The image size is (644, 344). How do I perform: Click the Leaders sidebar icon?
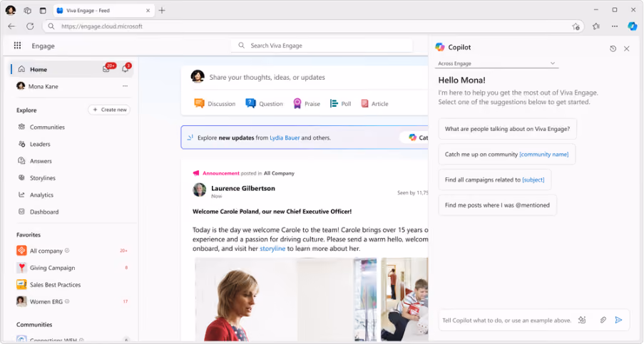coord(21,144)
